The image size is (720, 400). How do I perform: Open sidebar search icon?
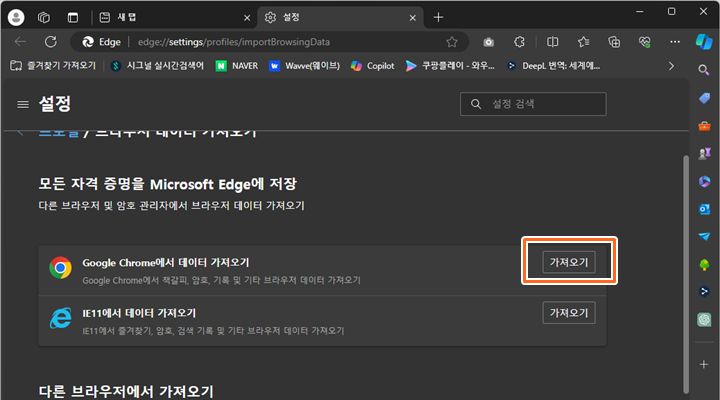point(704,70)
